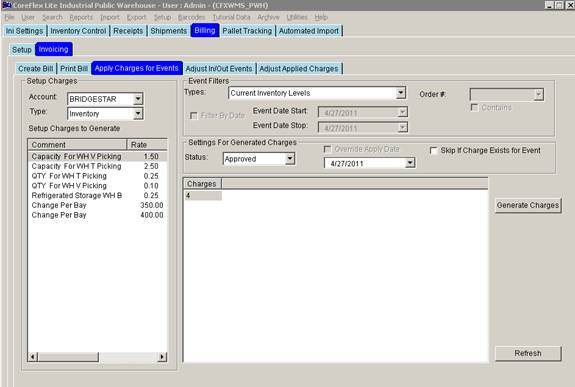Open the Archive menu
Screen dimensions: 575x387
coord(268,17)
